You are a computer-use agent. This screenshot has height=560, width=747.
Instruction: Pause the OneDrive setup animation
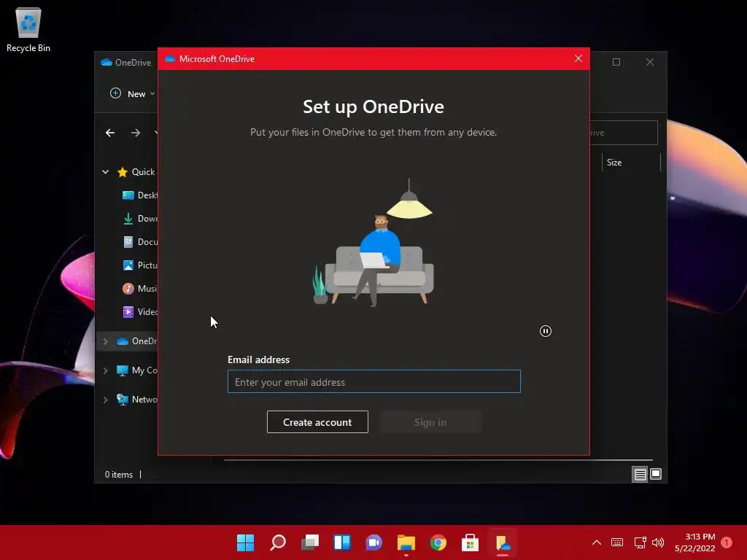[546, 331]
